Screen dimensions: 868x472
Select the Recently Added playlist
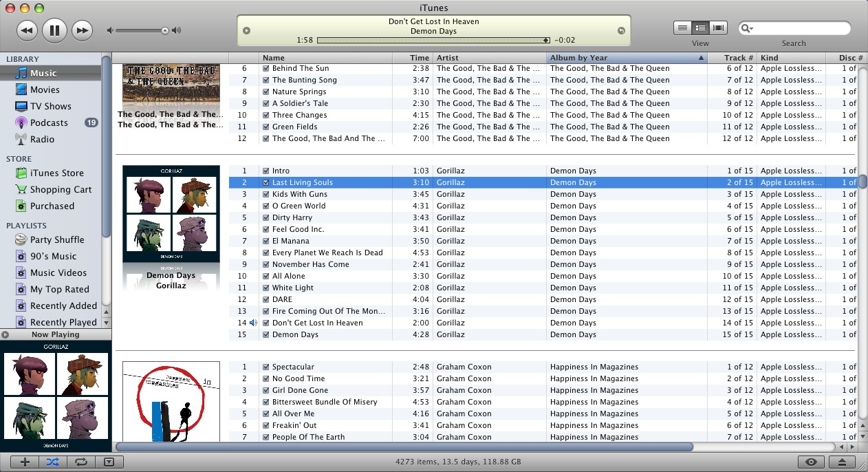click(63, 306)
